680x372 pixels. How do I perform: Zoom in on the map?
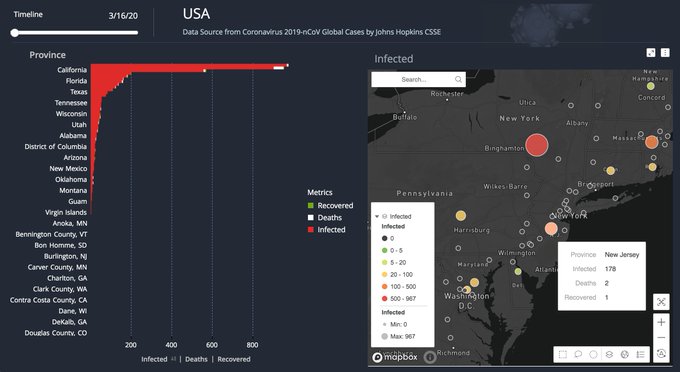pyautogui.click(x=661, y=322)
